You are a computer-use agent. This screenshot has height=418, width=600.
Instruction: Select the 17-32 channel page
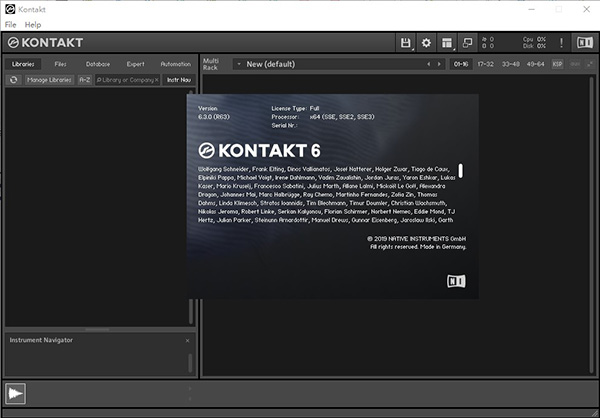coord(485,64)
